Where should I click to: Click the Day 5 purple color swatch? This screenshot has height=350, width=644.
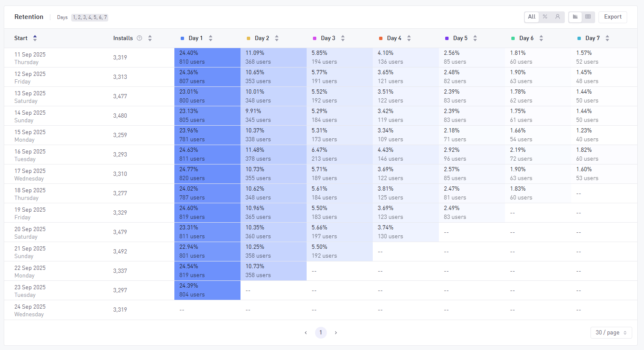pyautogui.click(x=447, y=38)
